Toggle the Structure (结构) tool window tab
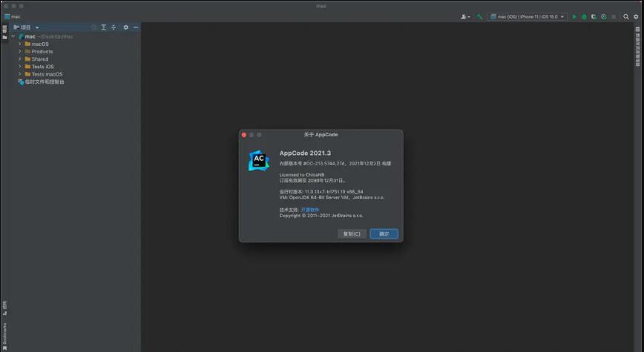The width and height of the screenshot is (644, 352). (x=4, y=308)
